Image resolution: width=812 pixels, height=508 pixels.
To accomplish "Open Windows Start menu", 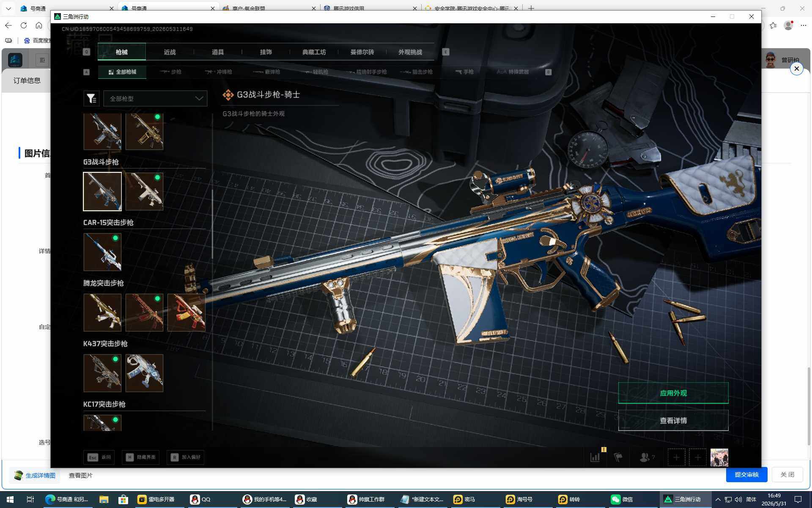I will 10,500.
